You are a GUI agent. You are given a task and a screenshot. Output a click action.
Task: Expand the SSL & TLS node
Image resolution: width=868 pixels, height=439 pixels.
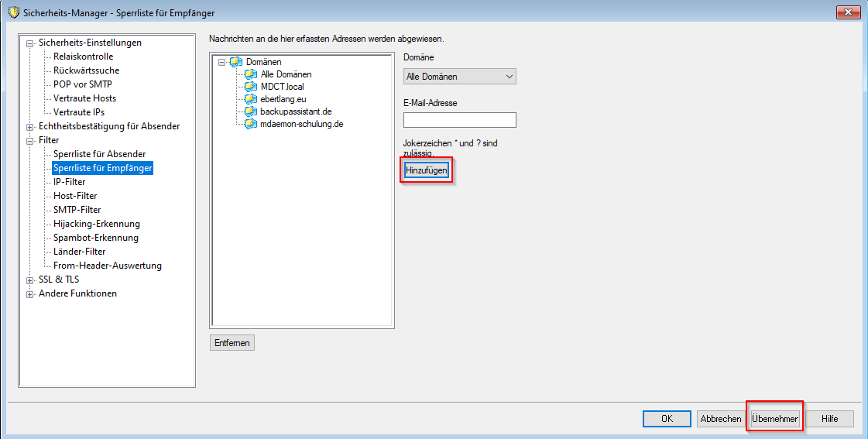(30, 280)
